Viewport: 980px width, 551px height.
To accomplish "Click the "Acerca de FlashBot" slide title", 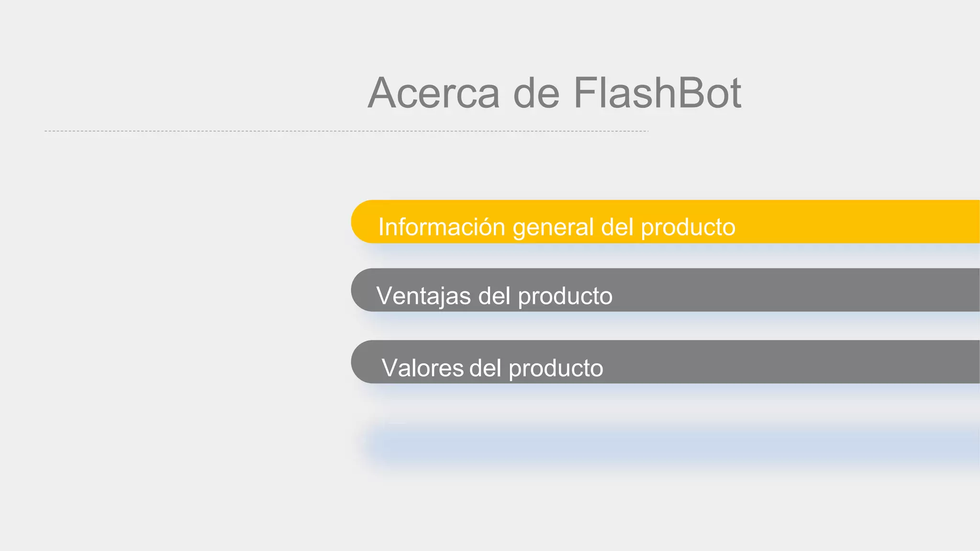I will (x=555, y=93).
